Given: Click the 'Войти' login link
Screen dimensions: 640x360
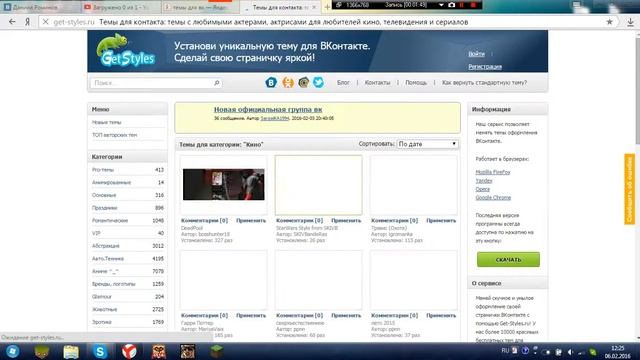Looking at the screenshot, I should click(x=476, y=54).
